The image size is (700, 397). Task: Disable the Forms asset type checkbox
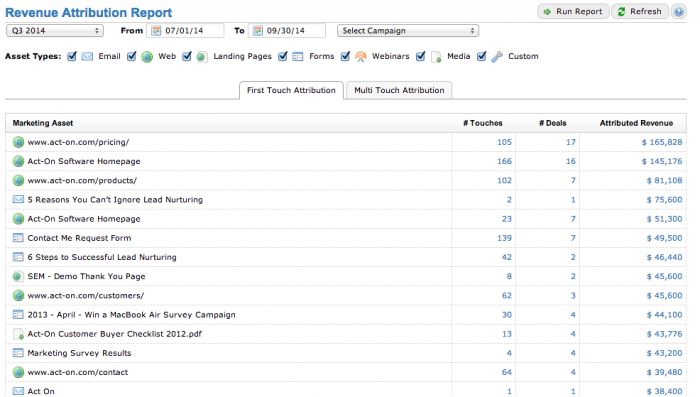point(283,56)
